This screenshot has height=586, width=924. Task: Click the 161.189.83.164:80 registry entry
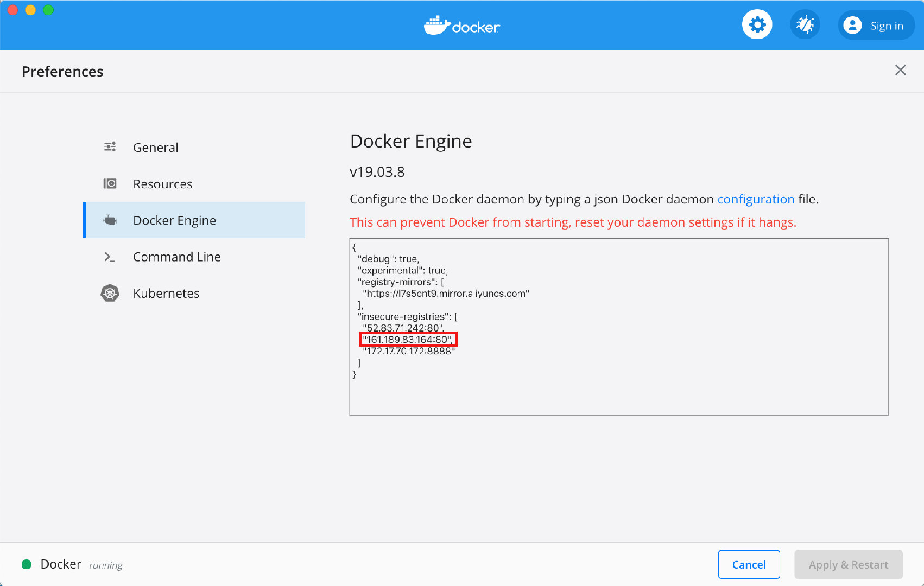coord(408,340)
